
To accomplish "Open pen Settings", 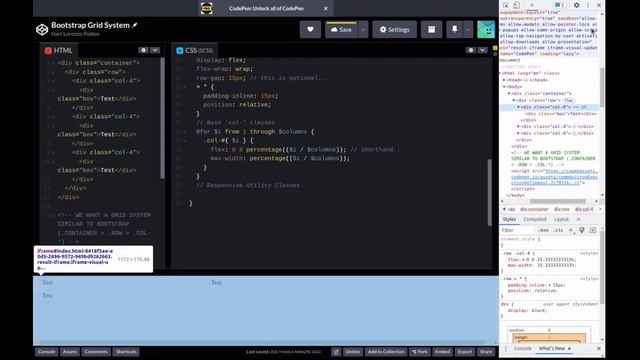I will [x=394, y=29].
